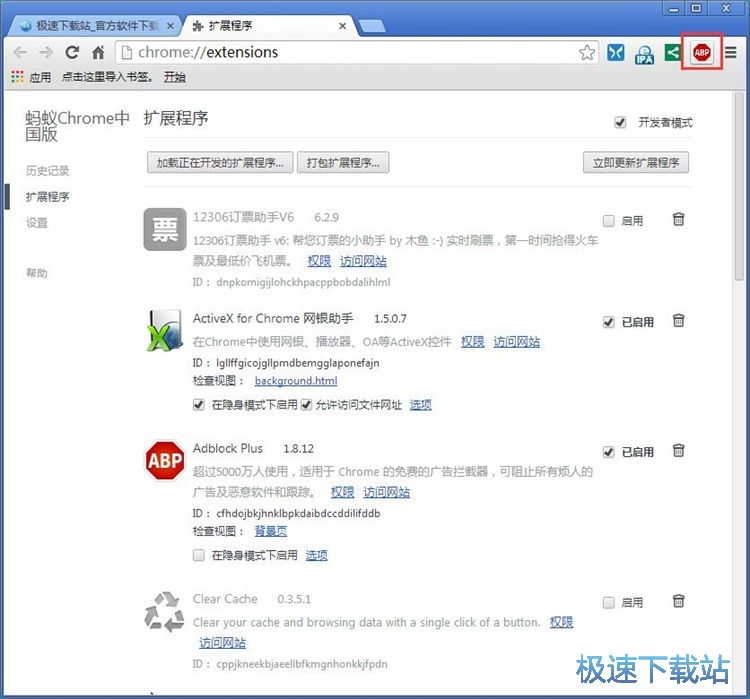Select 扩展程序 in the sidebar
This screenshot has width=750, height=699.
click(x=47, y=197)
